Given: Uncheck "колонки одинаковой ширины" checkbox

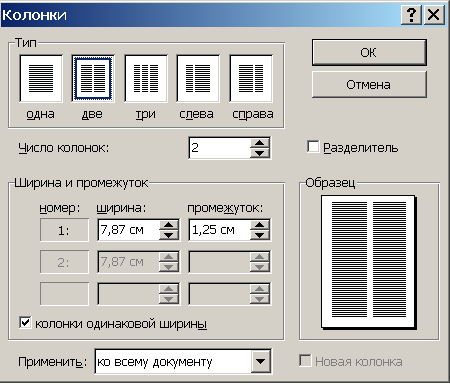Looking at the screenshot, I should pyautogui.click(x=25, y=323).
